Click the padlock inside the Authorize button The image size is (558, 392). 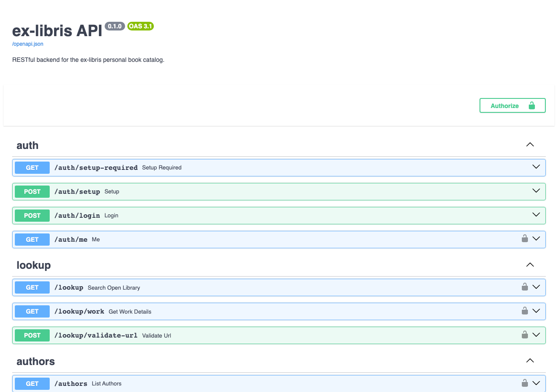coord(531,105)
